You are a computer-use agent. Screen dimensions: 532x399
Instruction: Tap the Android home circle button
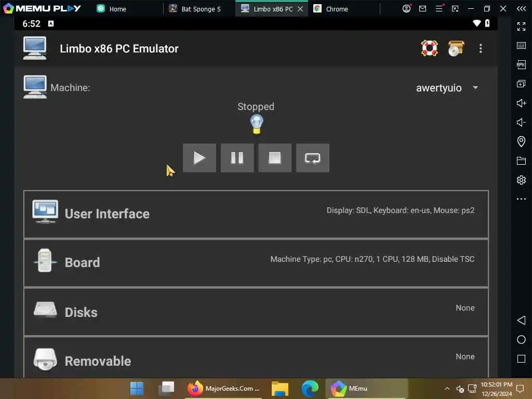point(521,340)
